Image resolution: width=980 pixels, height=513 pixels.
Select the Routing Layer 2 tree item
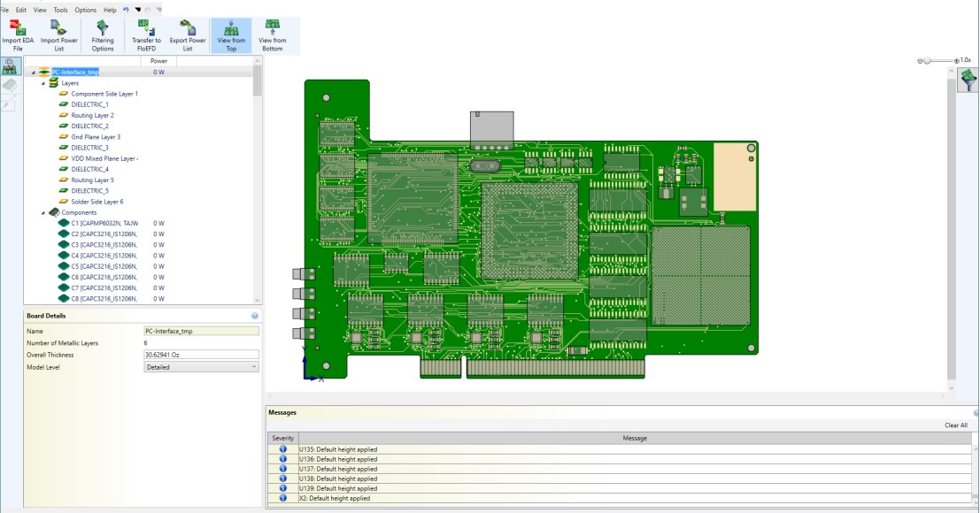click(92, 116)
